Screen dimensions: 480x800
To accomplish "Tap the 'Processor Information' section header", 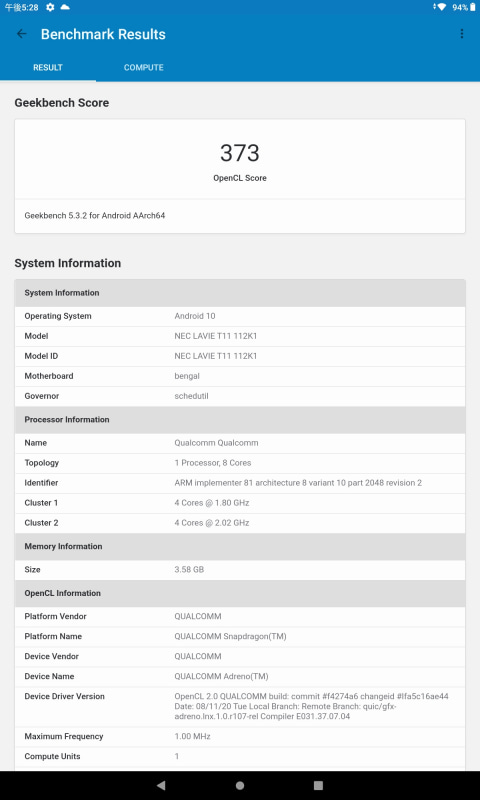I will (x=240, y=420).
